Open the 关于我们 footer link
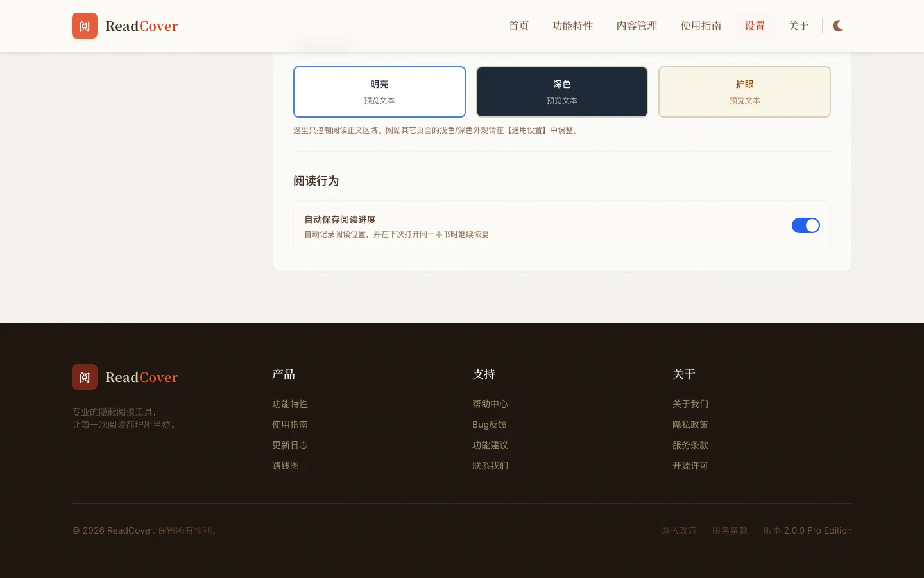Viewport: 924px width, 578px height. tap(690, 404)
